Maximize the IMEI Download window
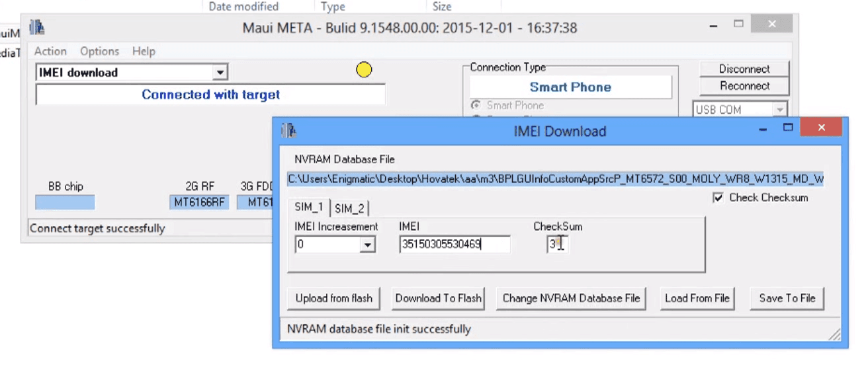868x376 pixels. click(x=788, y=127)
